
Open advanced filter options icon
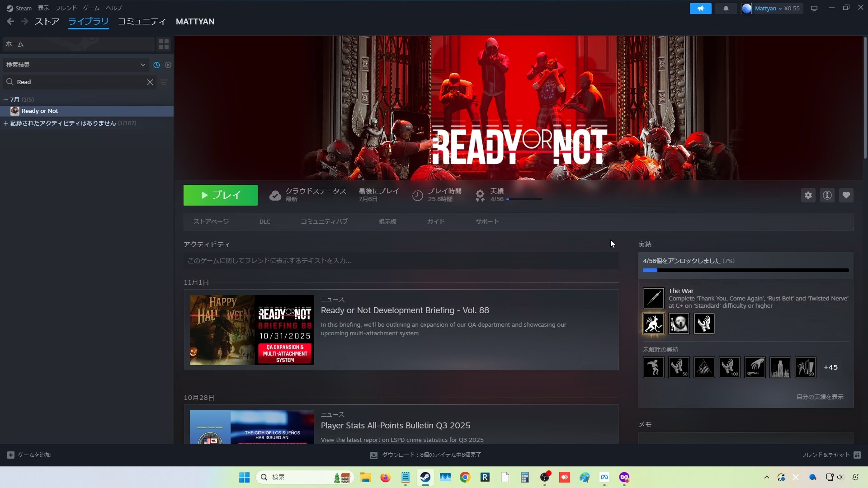pyautogui.click(x=164, y=82)
